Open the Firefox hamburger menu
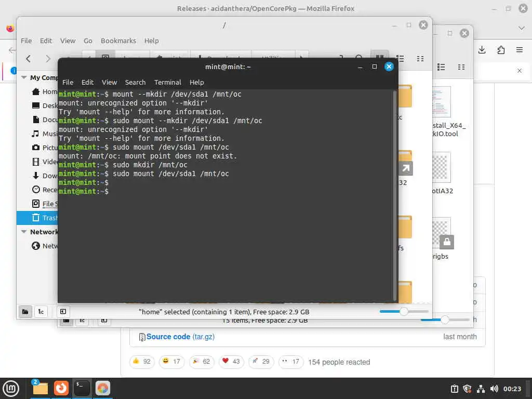The width and height of the screenshot is (532, 399). (x=520, y=50)
